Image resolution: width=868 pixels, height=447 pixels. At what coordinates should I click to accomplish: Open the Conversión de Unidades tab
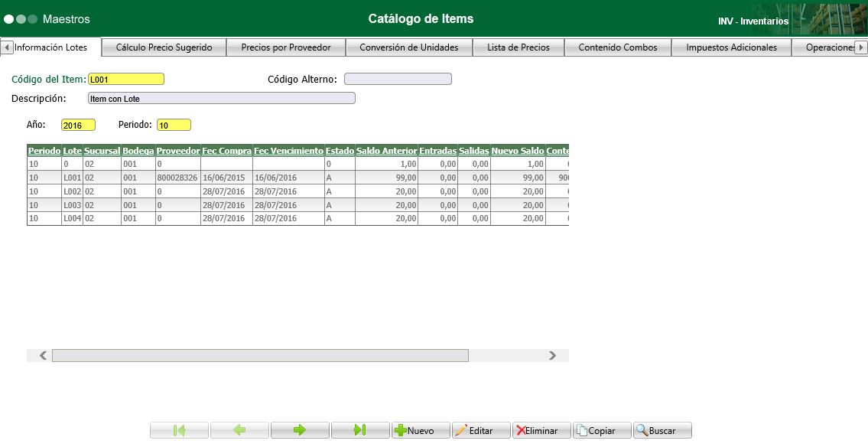[411, 47]
